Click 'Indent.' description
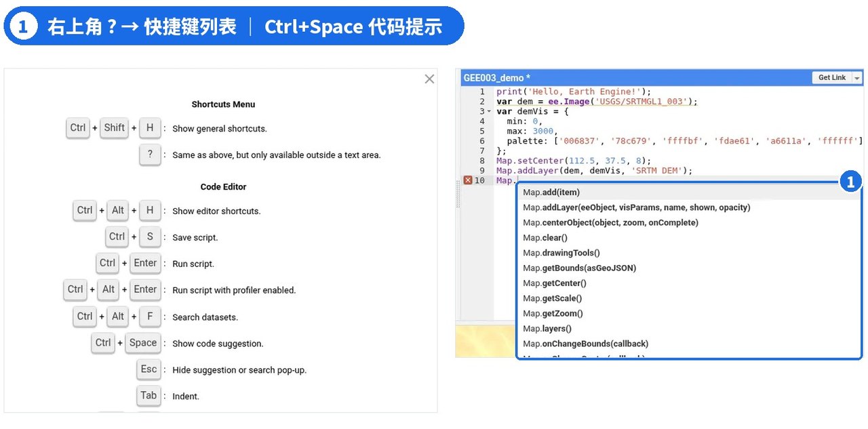The height and width of the screenshot is (429, 868). 186,396
